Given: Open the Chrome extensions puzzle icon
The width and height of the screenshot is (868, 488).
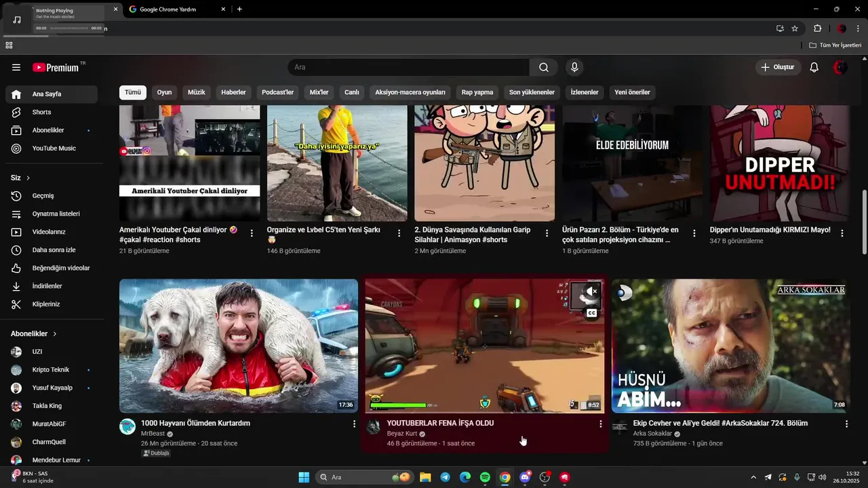Looking at the screenshot, I should (x=817, y=28).
